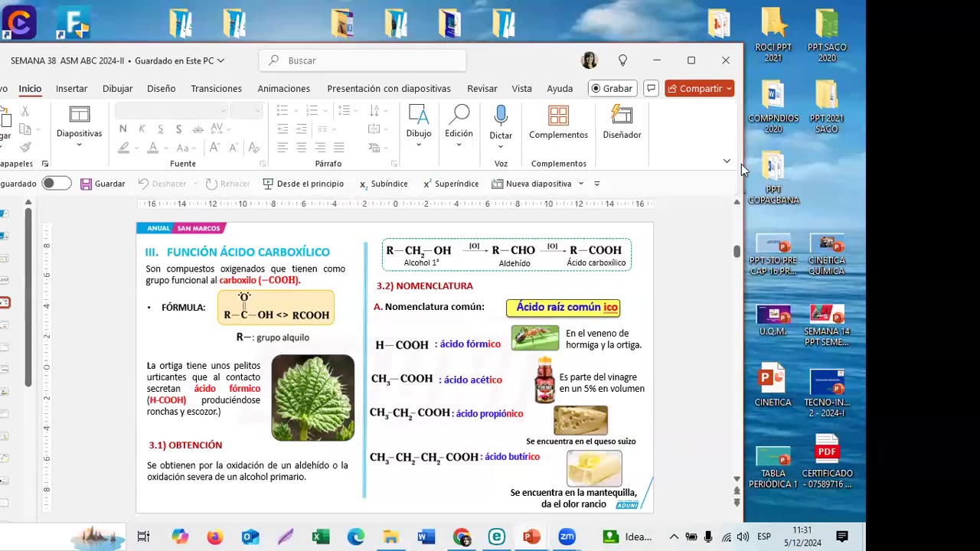The width and height of the screenshot is (980, 551).
Task: Switch to Zoom on the taskbar
Action: tap(567, 536)
